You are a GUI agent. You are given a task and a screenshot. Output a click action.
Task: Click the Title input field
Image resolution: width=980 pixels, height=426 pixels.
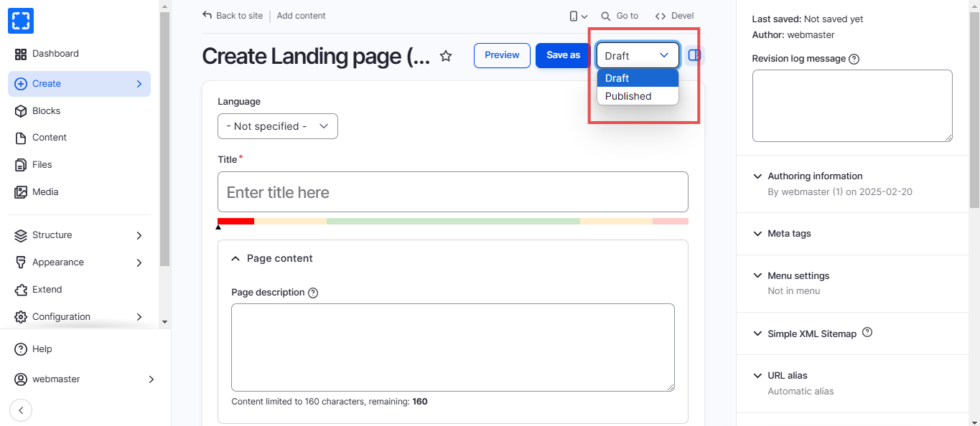(x=453, y=192)
